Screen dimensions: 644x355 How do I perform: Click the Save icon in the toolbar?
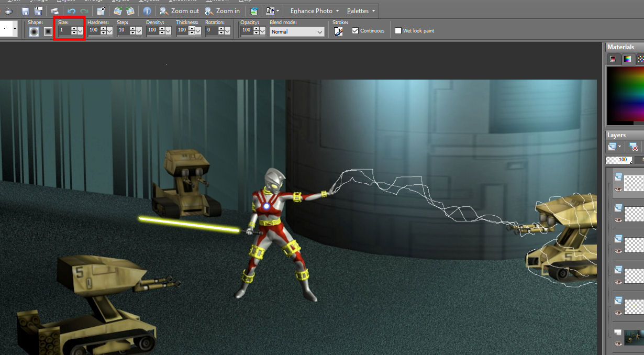25,10
